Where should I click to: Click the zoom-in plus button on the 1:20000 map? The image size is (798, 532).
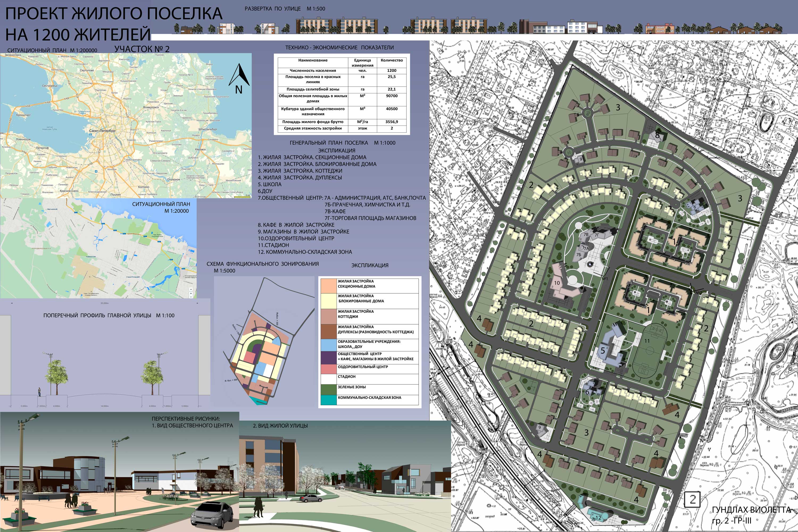click(191, 293)
